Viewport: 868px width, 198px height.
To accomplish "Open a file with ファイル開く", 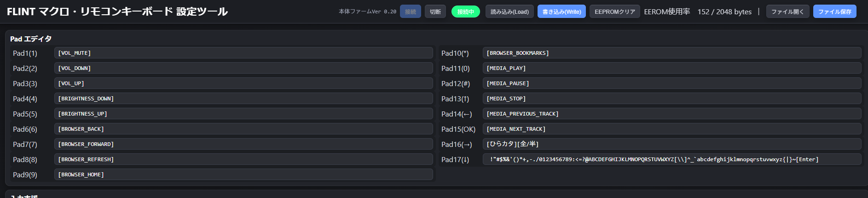I will (x=787, y=12).
